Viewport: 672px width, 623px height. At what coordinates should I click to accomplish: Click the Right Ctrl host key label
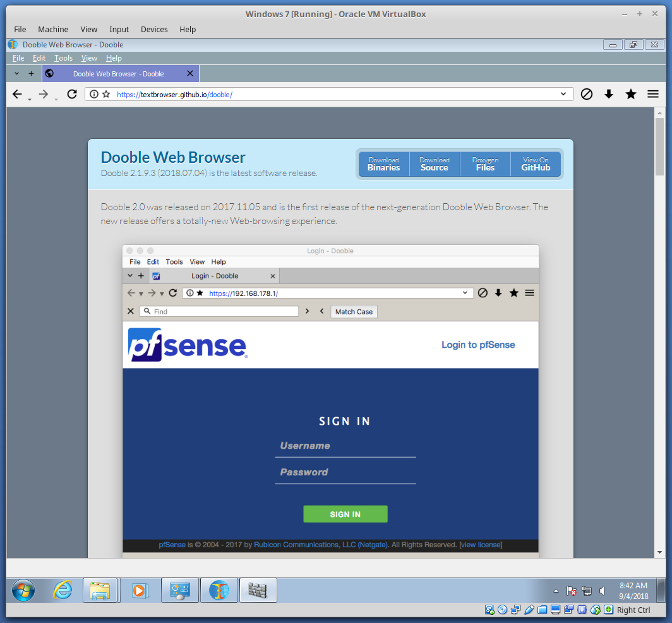pos(633,610)
